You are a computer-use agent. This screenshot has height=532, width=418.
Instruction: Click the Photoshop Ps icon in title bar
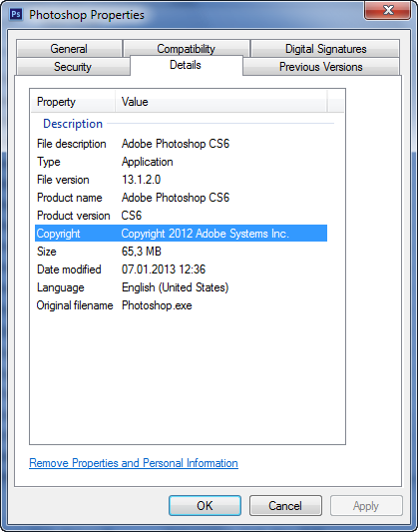click(x=16, y=15)
